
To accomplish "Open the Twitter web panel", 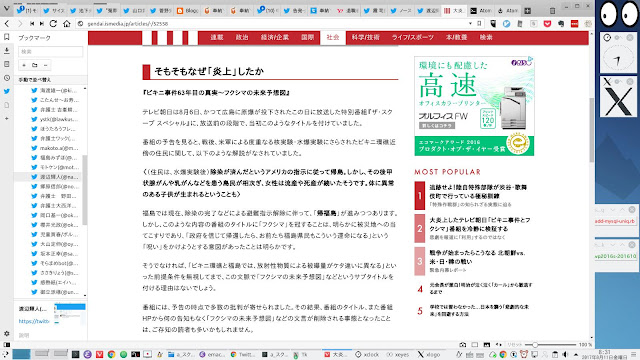I will (x=7, y=91).
